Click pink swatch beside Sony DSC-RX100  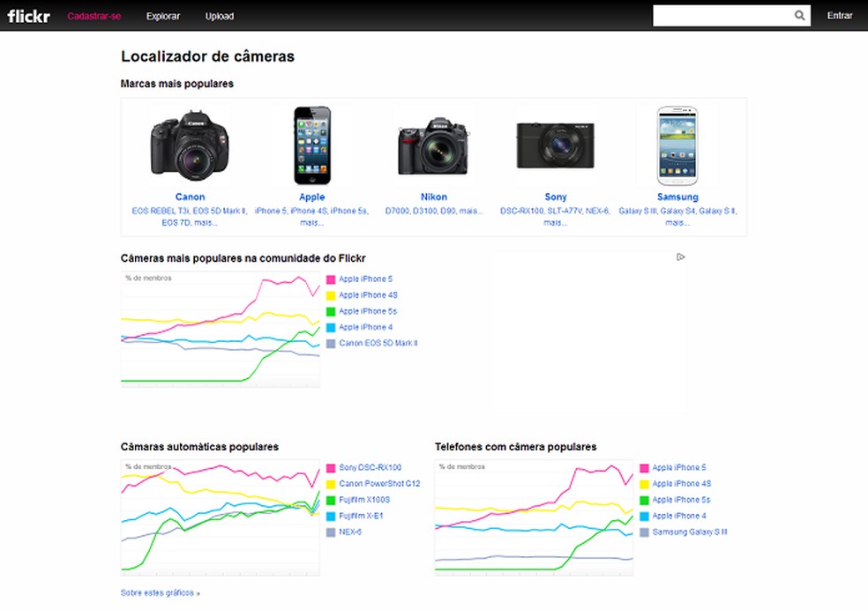click(331, 468)
